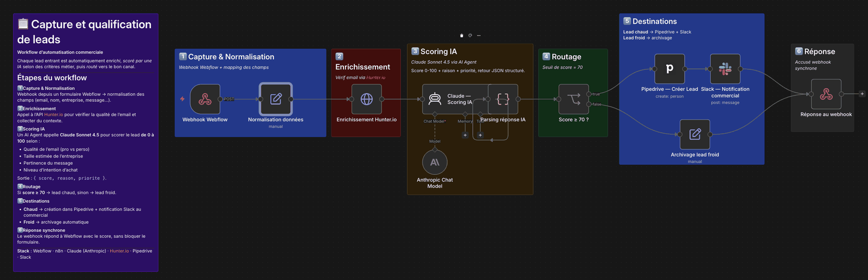Click Webhook Webflow + mapping des champs text
The width and height of the screenshot is (868, 280).
pos(224,68)
